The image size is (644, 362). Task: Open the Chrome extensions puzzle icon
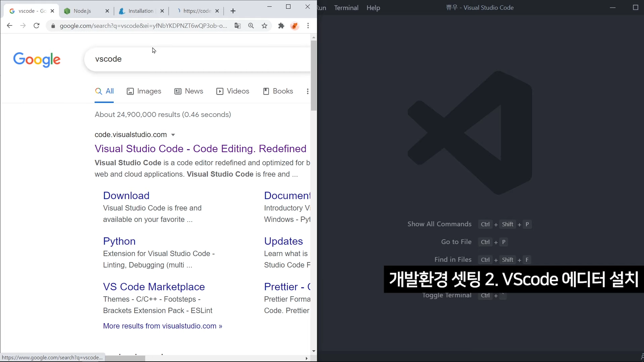(x=281, y=25)
